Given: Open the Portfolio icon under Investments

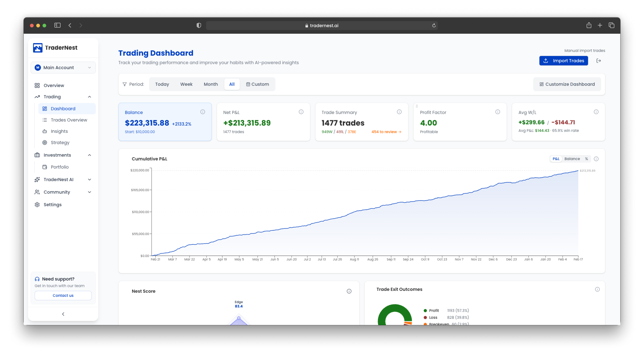Looking at the screenshot, I should click(x=45, y=167).
